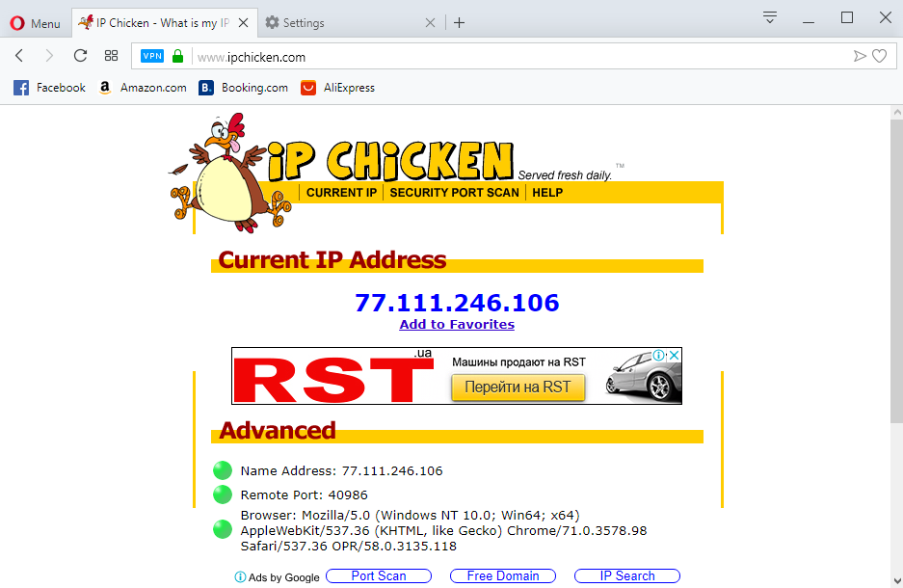Click the IP Search ad link

click(627, 575)
